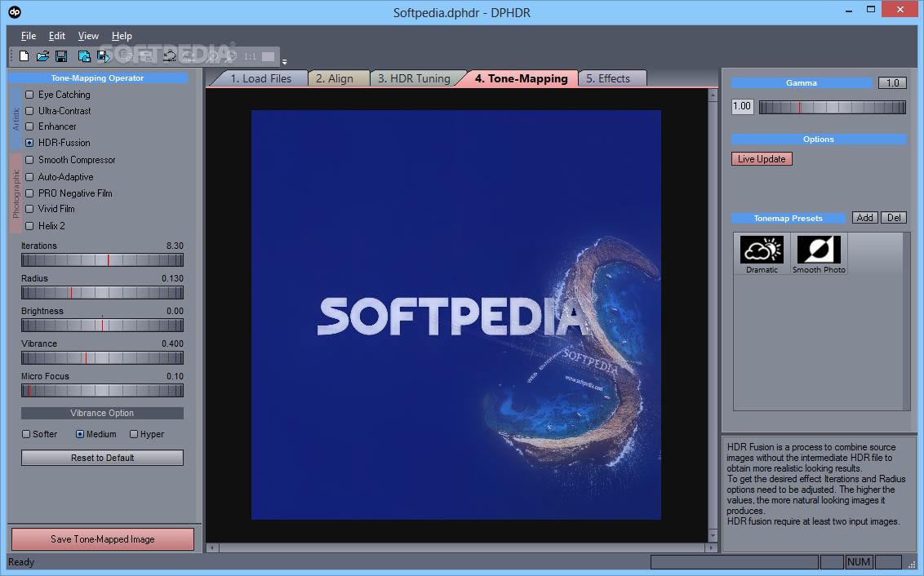Screen dimensions: 924x576
Task: Click the Softpedia tone-mapped preview image
Action: 456,315
